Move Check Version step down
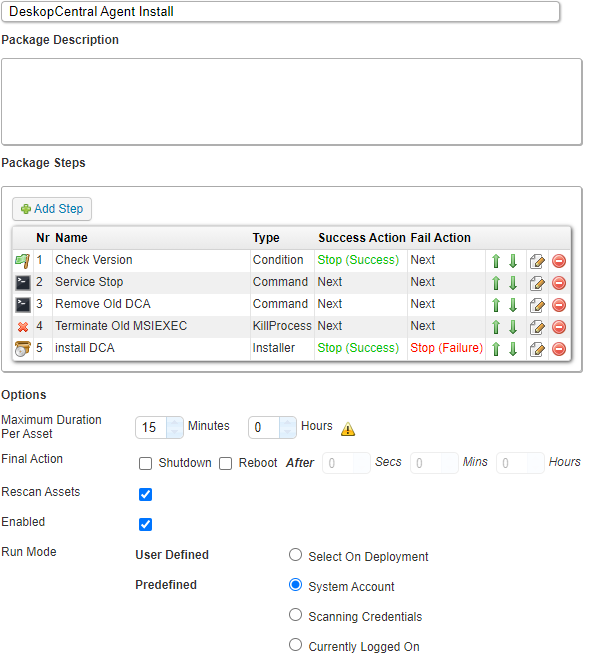This screenshot has width=600, height=660. (513, 261)
